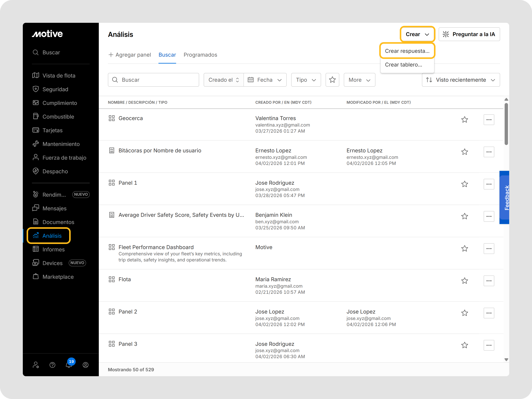Open admin settings person-gear icon
The height and width of the screenshot is (399, 532).
coord(36,365)
